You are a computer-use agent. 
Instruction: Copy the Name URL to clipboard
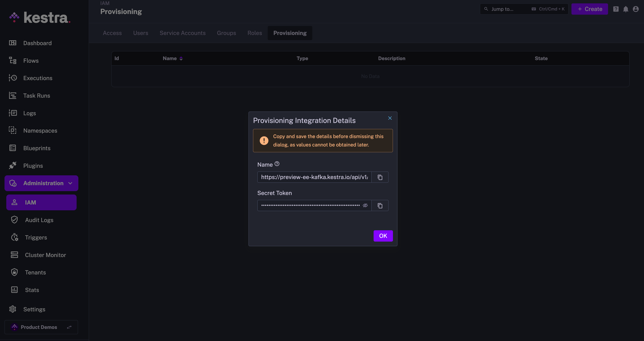380,177
